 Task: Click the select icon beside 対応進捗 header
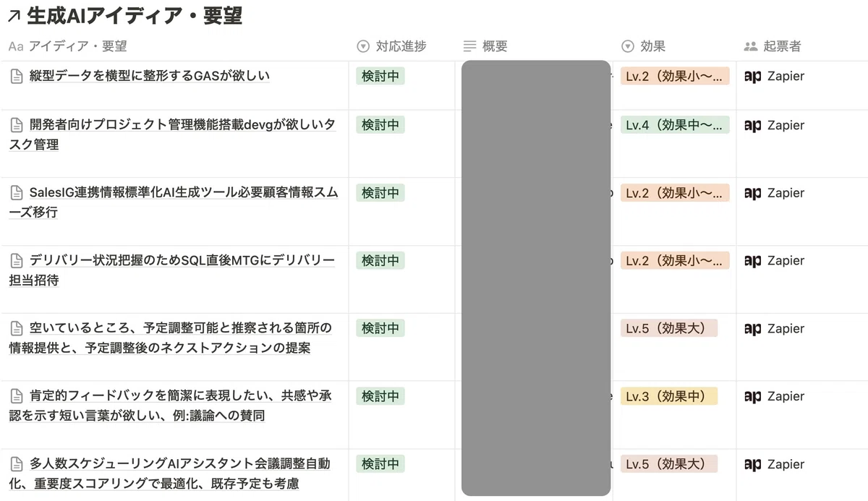coord(362,46)
